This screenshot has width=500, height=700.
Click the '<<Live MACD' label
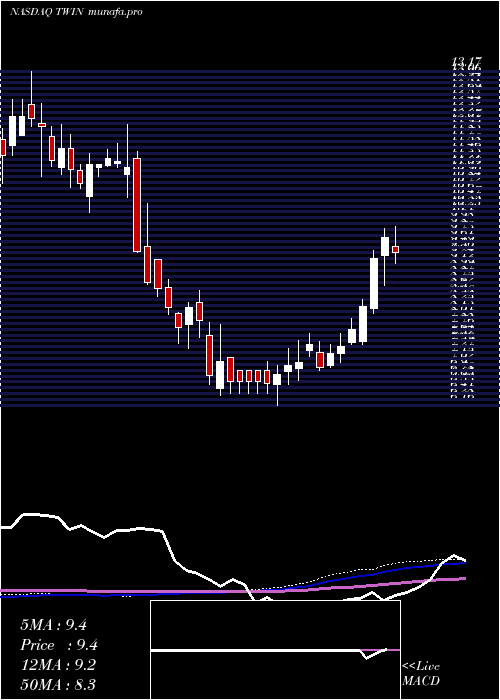click(x=421, y=674)
